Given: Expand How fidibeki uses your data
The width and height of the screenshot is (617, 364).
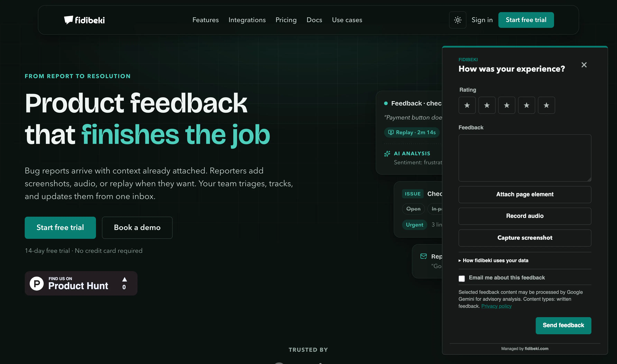Looking at the screenshot, I should (x=493, y=260).
